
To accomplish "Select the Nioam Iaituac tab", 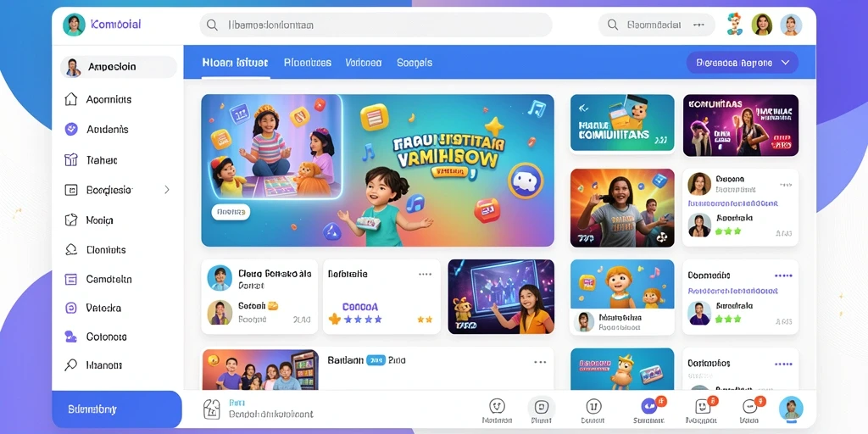I will click(x=236, y=63).
